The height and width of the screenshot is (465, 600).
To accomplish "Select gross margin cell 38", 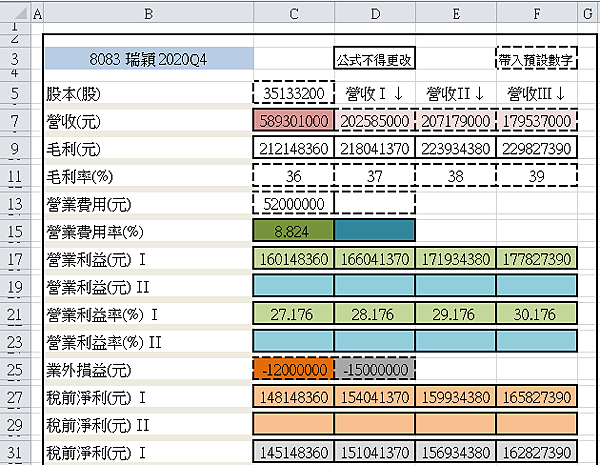I will (x=456, y=176).
